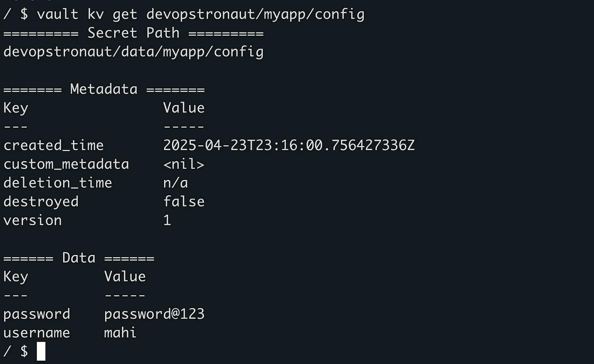Image resolution: width=594 pixels, height=364 pixels.
Task: Click the username key
Action: coord(37,333)
